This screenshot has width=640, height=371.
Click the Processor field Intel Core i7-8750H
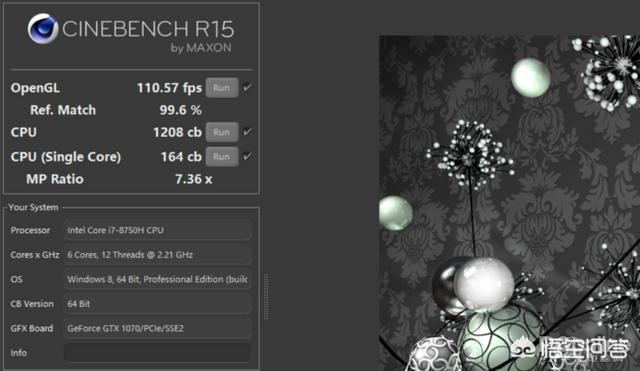[157, 230]
